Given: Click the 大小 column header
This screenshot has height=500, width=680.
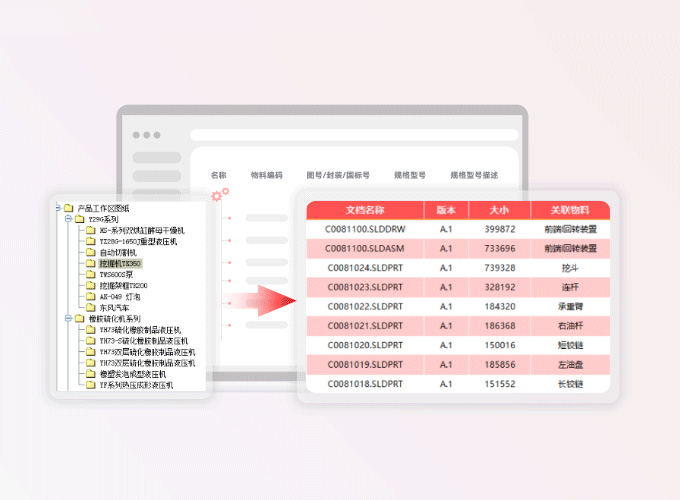Looking at the screenshot, I should tap(500, 210).
